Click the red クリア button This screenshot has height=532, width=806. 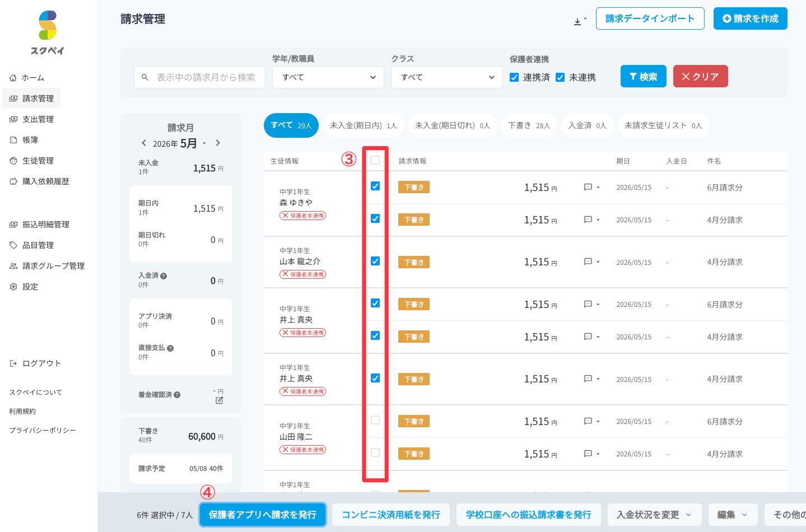(x=701, y=76)
